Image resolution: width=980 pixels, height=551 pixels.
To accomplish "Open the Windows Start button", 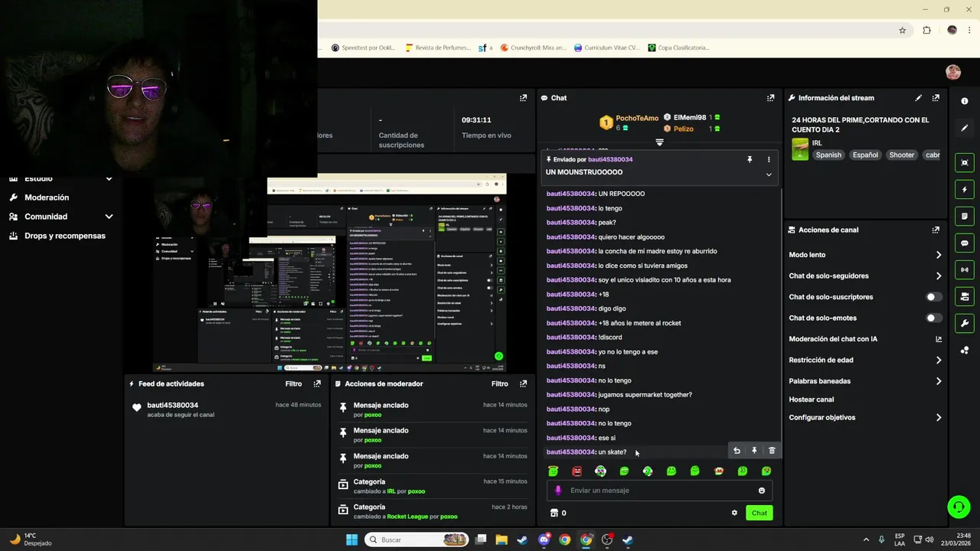I will 351,540.
